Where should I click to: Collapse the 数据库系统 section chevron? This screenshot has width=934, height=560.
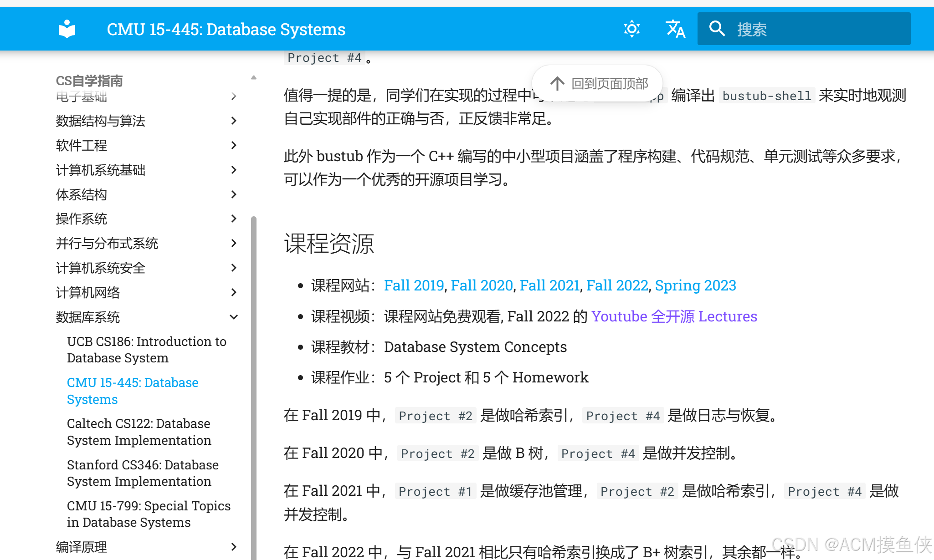(x=234, y=317)
